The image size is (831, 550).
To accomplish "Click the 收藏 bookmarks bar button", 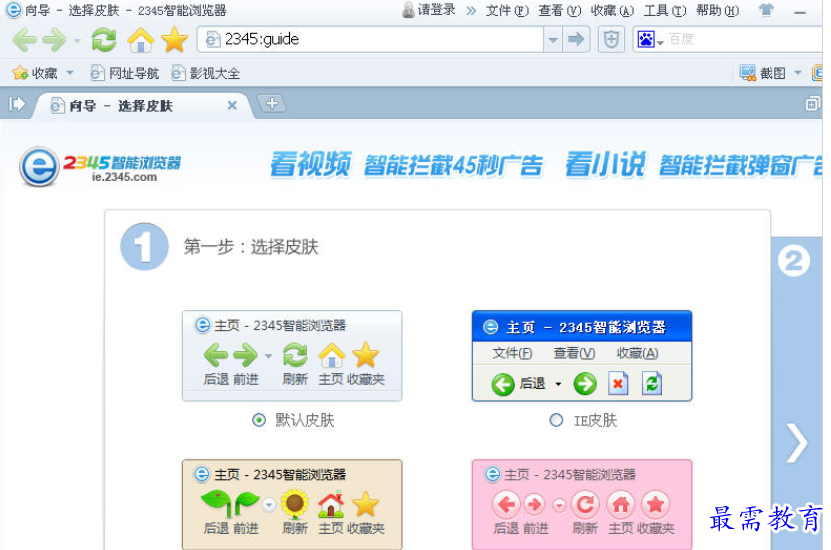I will (x=35, y=73).
